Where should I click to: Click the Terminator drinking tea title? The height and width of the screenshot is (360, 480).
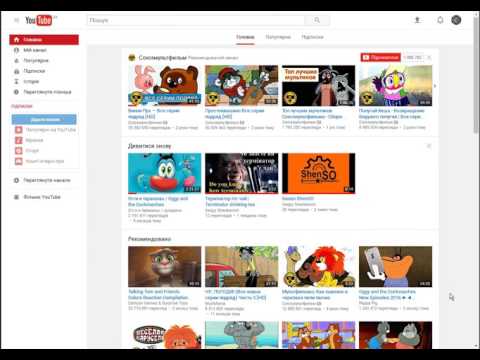point(230,201)
